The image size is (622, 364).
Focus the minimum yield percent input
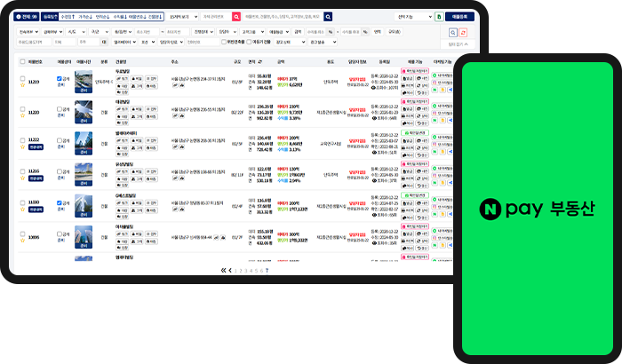pos(316,32)
